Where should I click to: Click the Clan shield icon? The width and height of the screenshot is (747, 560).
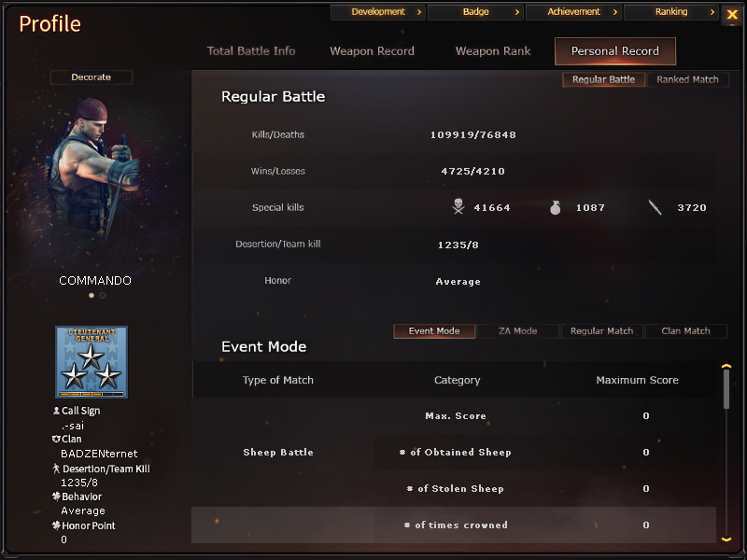56,439
